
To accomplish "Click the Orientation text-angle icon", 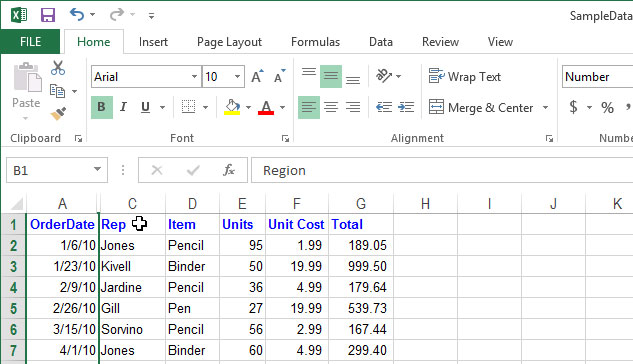I will point(384,75).
